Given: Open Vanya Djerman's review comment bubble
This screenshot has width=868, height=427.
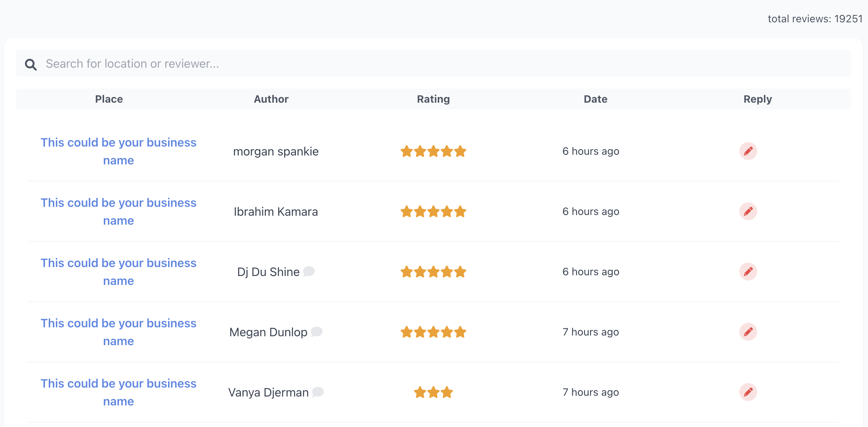Looking at the screenshot, I should coord(318,392).
